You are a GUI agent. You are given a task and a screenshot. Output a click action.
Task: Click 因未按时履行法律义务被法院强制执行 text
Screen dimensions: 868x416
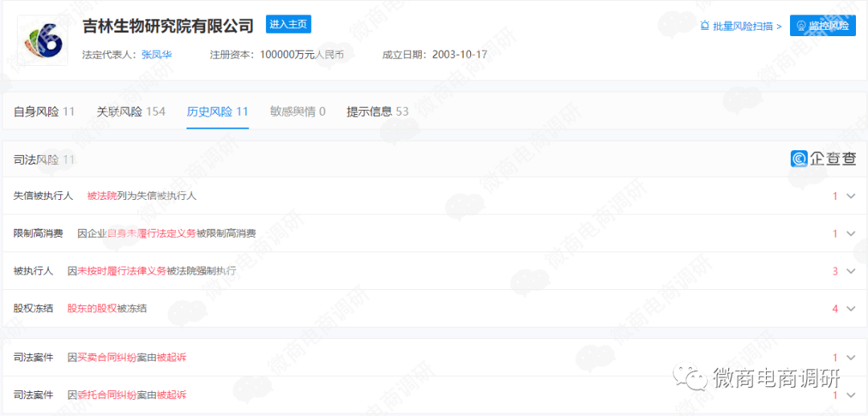coord(152,271)
